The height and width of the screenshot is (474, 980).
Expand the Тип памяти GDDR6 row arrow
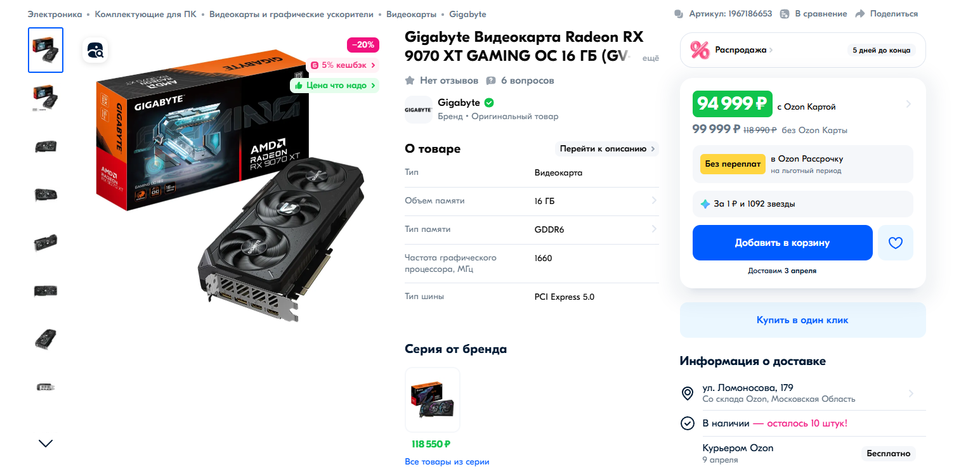click(x=654, y=229)
